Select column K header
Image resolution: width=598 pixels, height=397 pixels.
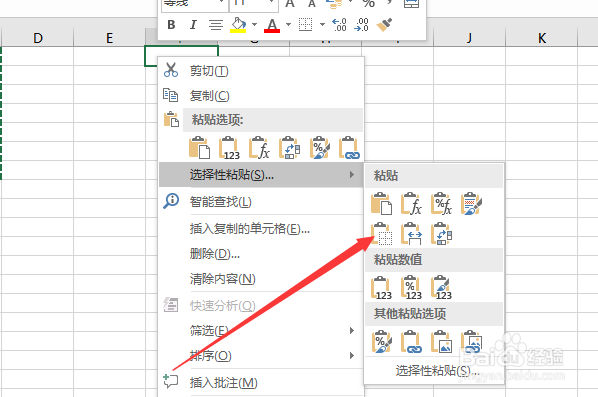tap(542, 38)
